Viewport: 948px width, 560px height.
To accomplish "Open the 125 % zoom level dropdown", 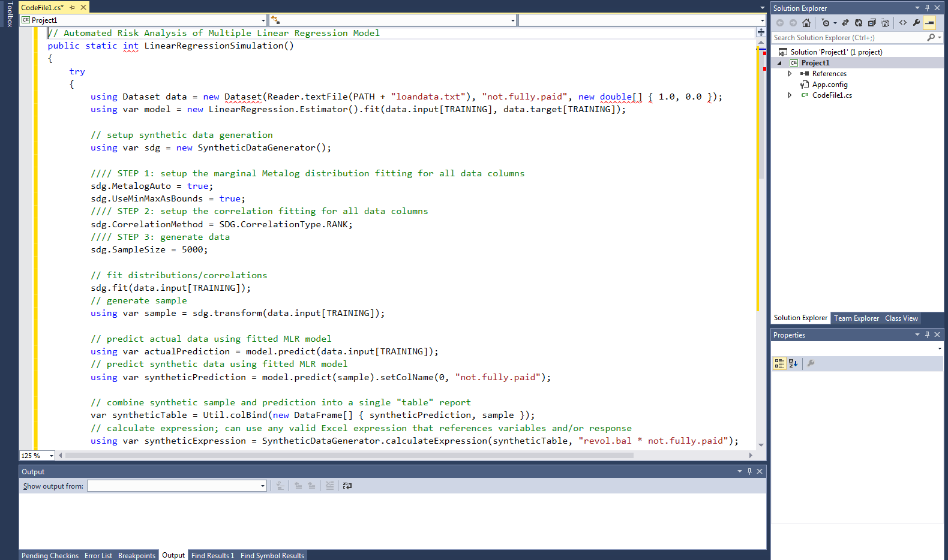I will [x=51, y=456].
